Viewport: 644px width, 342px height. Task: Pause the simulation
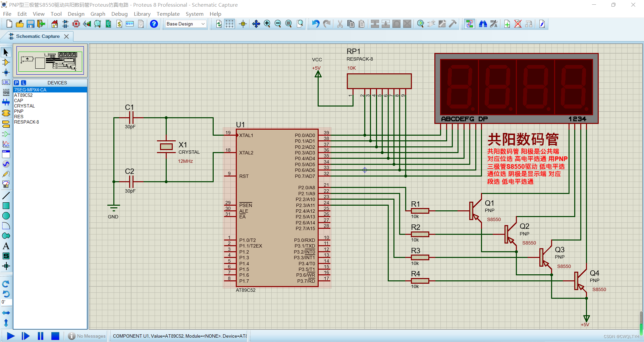(x=41, y=336)
